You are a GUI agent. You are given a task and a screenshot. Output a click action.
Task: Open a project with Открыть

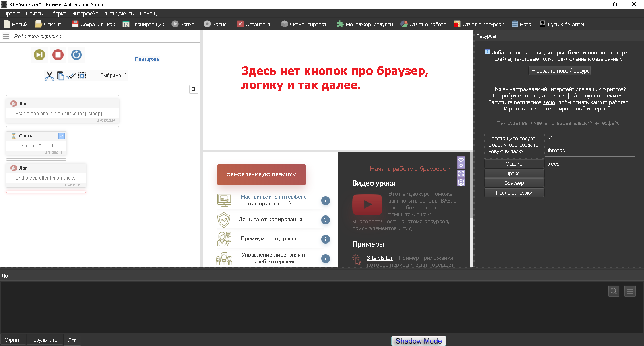[50, 24]
